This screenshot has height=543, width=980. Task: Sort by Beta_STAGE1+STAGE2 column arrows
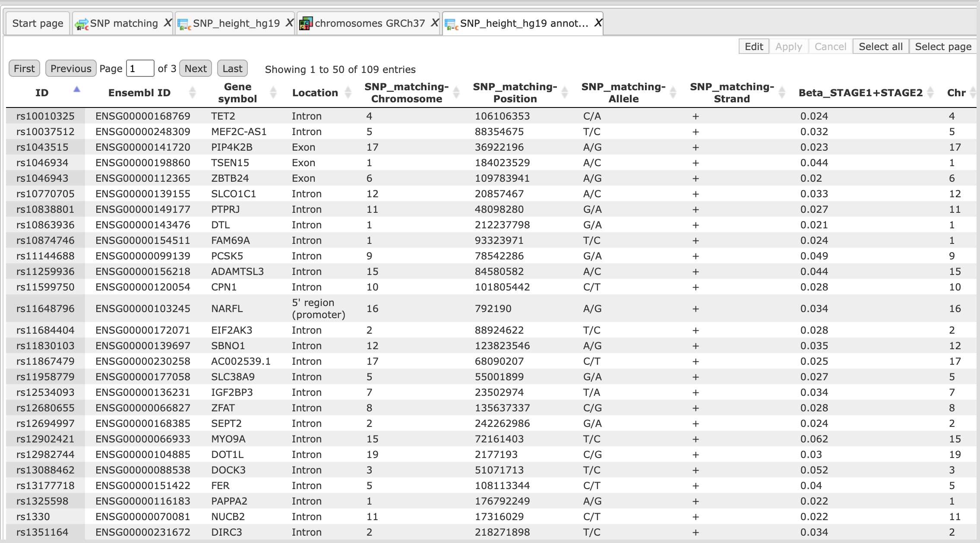pyautogui.click(x=930, y=92)
